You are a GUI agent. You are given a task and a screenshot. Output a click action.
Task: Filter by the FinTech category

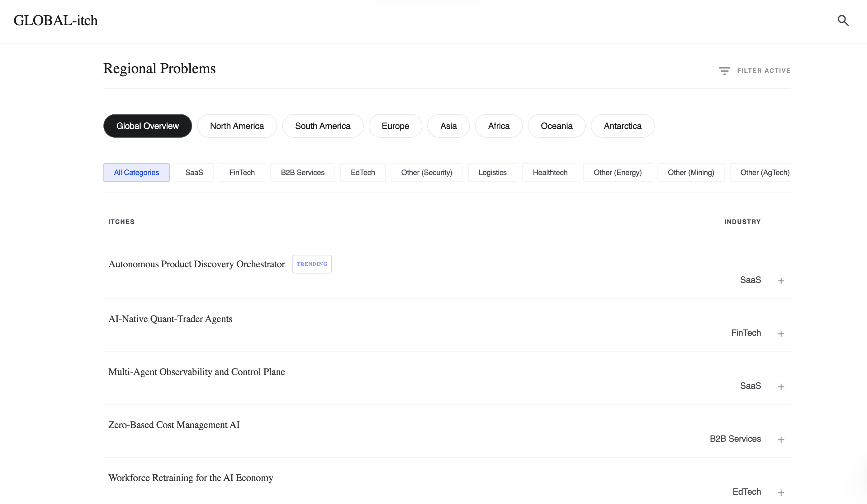(x=242, y=172)
